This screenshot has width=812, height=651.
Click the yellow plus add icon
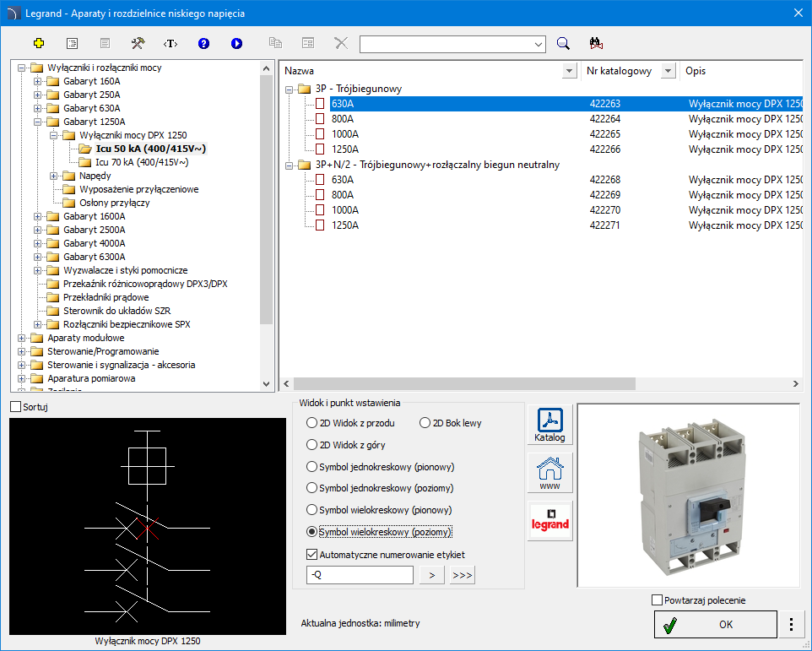(38, 44)
